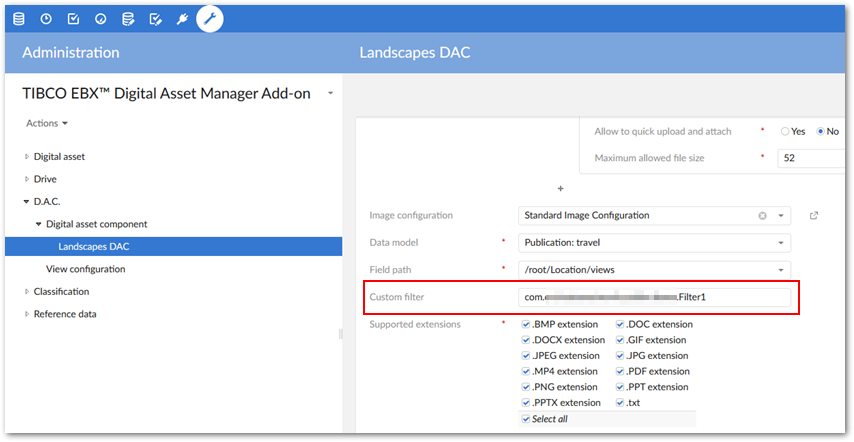Open the Field path dropdown

point(654,270)
